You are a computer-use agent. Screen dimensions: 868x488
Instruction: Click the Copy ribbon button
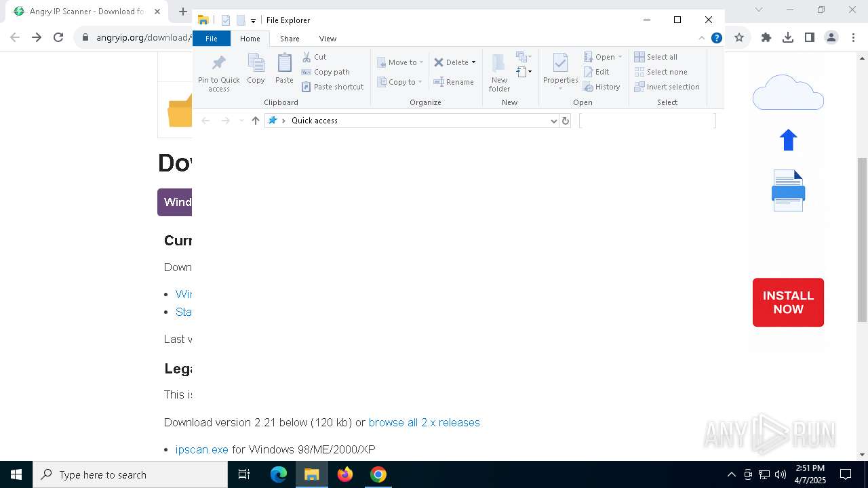pos(256,69)
